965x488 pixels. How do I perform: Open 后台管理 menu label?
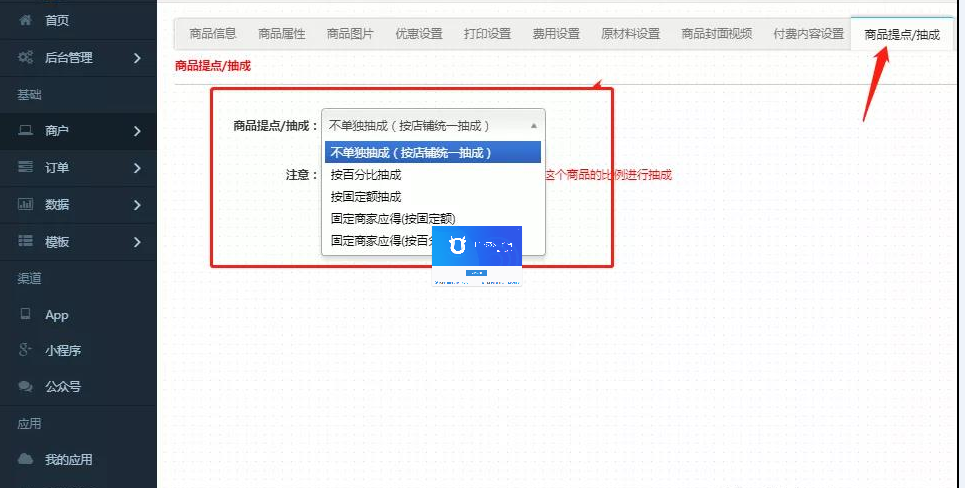69,58
